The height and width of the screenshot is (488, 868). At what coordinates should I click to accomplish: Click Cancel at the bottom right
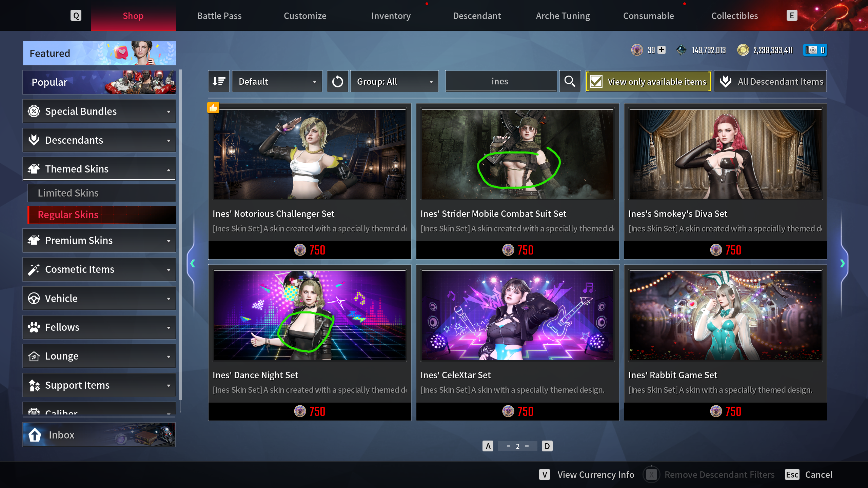coord(818,474)
